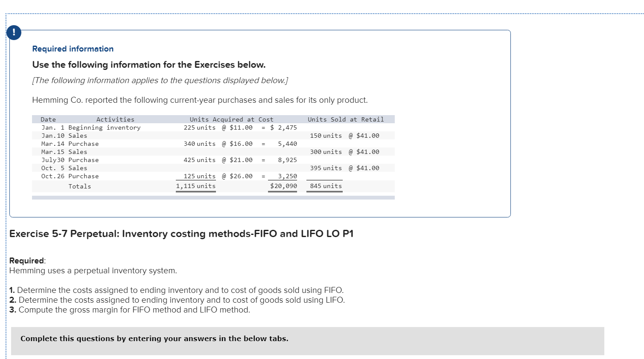This screenshot has height=359, width=644.
Task: Click the 845 units sold total
Action: click(x=324, y=186)
